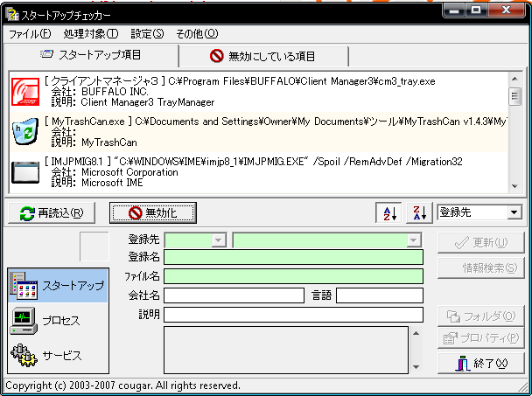Viewport: 532px width, 396px height.
Task: Click the 会社名 input field
Action: [x=234, y=295]
